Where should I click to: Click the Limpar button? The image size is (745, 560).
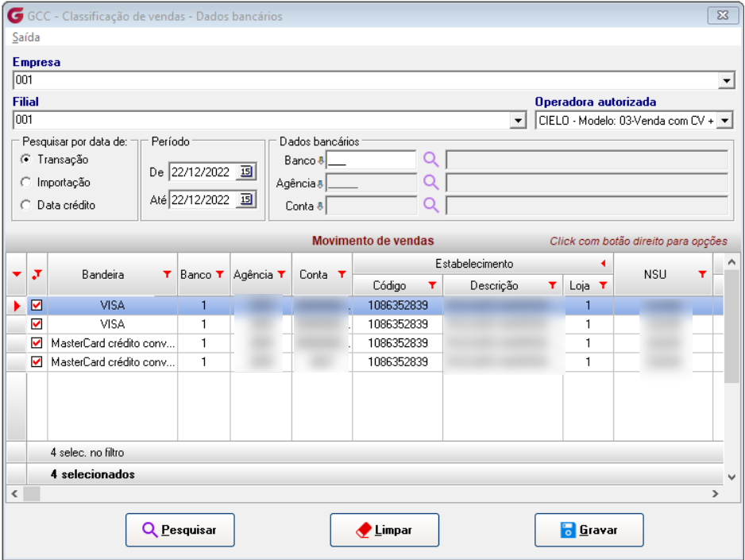[x=384, y=530]
